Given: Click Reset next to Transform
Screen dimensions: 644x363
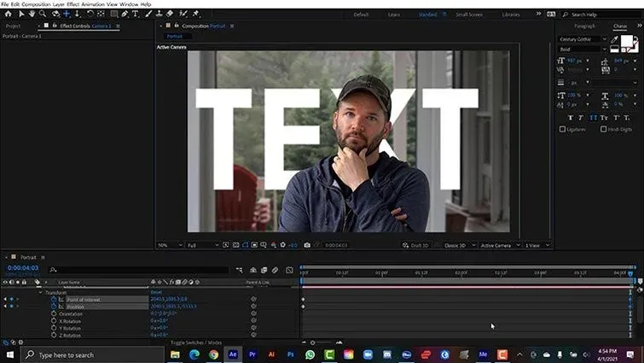Looking at the screenshot, I should point(156,292).
